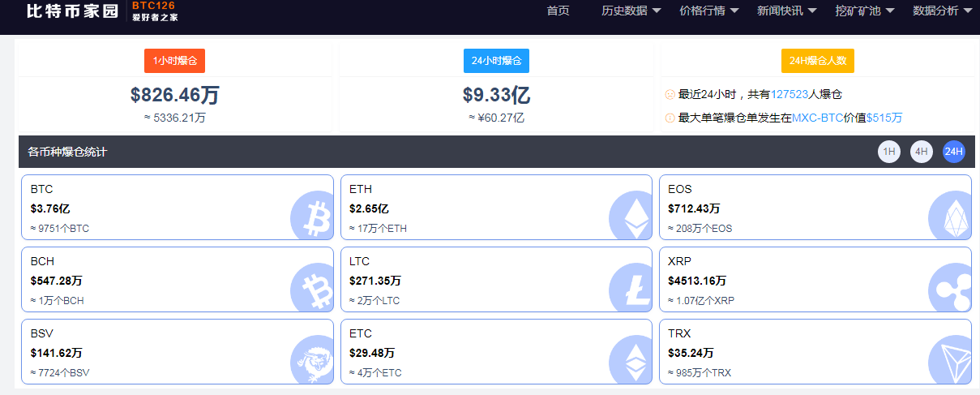Click the ≈ 7724个BSV text

pos(60,373)
